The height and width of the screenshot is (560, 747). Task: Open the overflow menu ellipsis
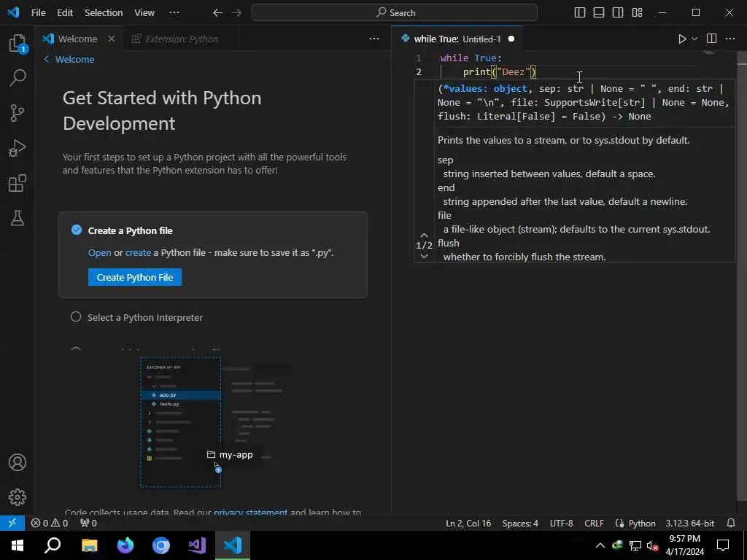174,13
